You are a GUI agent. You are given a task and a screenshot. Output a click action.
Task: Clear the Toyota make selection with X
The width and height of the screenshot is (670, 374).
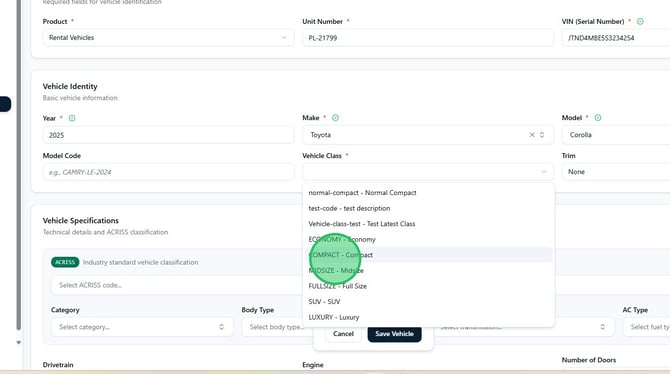(x=532, y=135)
